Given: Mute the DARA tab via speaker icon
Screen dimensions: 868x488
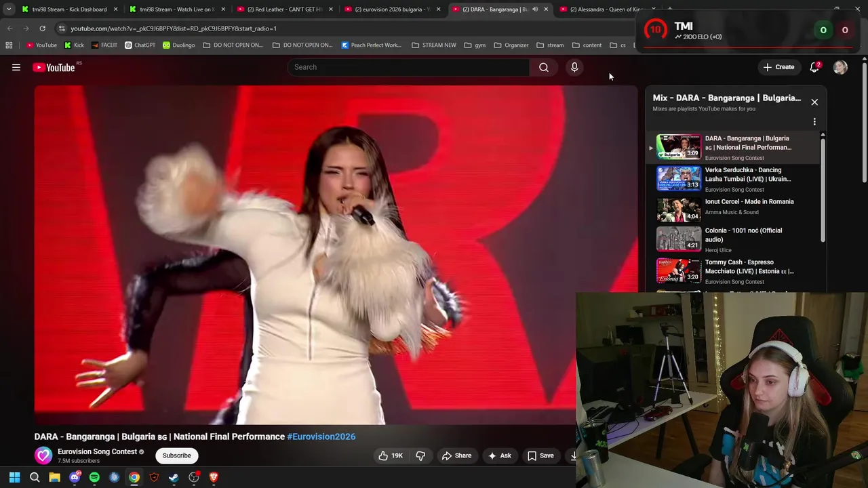Looking at the screenshot, I should pyautogui.click(x=535, y=9).
